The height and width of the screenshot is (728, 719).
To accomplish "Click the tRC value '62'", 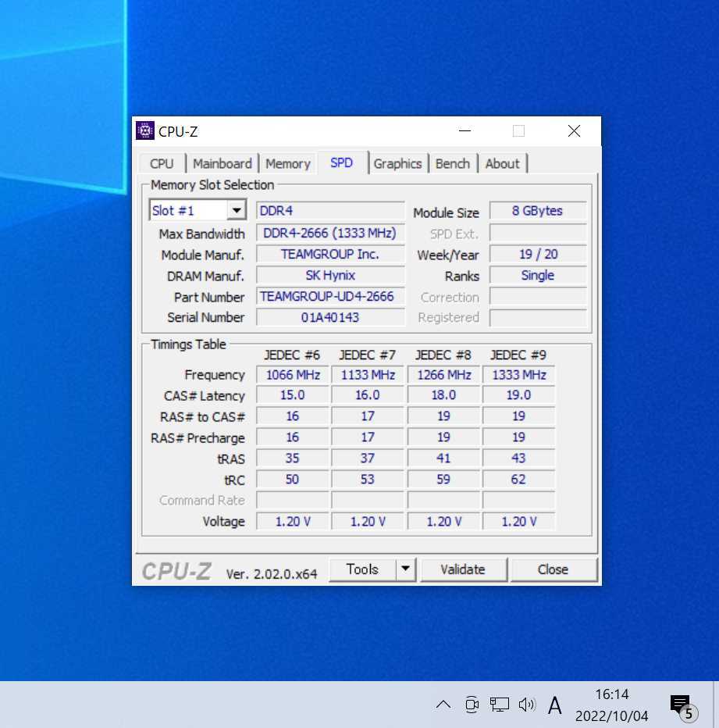I will coord(518,479).
